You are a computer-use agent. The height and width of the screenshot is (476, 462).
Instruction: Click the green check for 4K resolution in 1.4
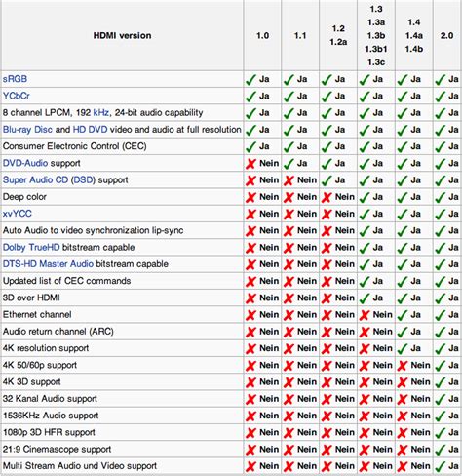[403, 348]
